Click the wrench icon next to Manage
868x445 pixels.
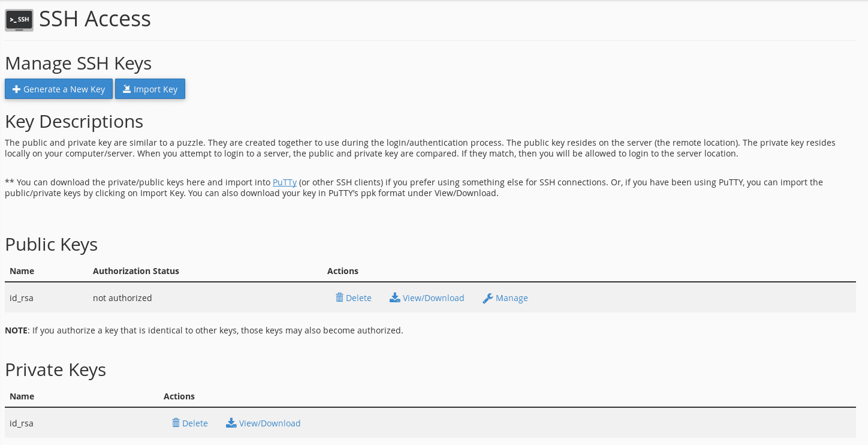(x=487, y=297)
